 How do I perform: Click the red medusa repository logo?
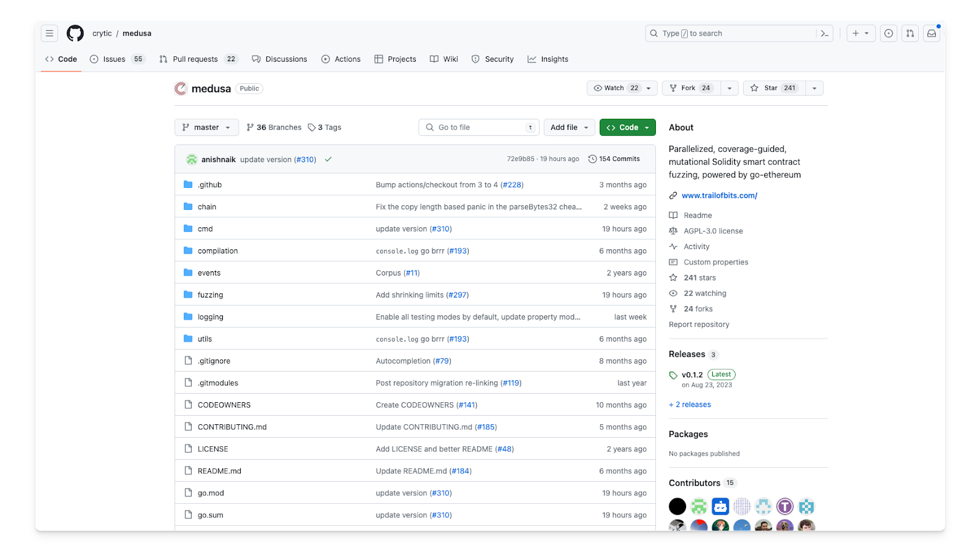[180, 88]
